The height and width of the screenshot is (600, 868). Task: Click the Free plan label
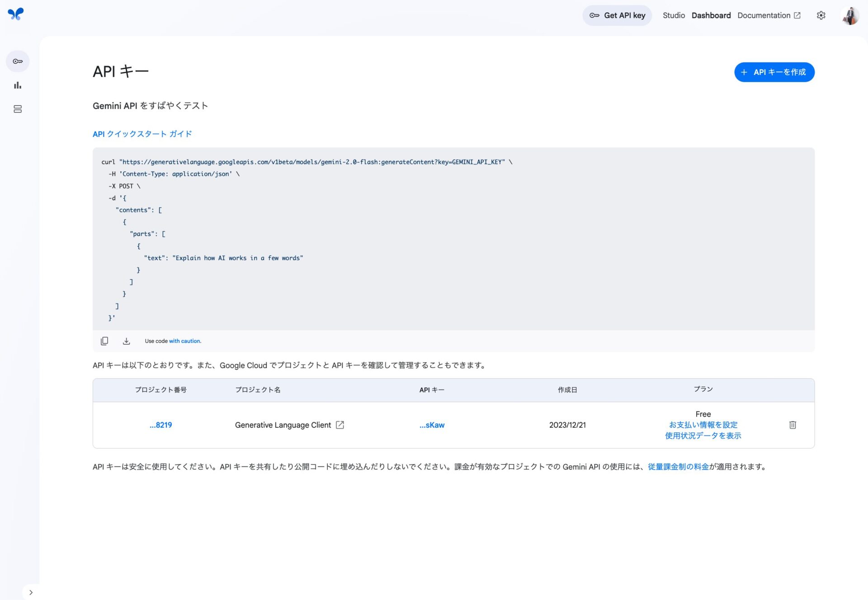click(x=703, y=414)
